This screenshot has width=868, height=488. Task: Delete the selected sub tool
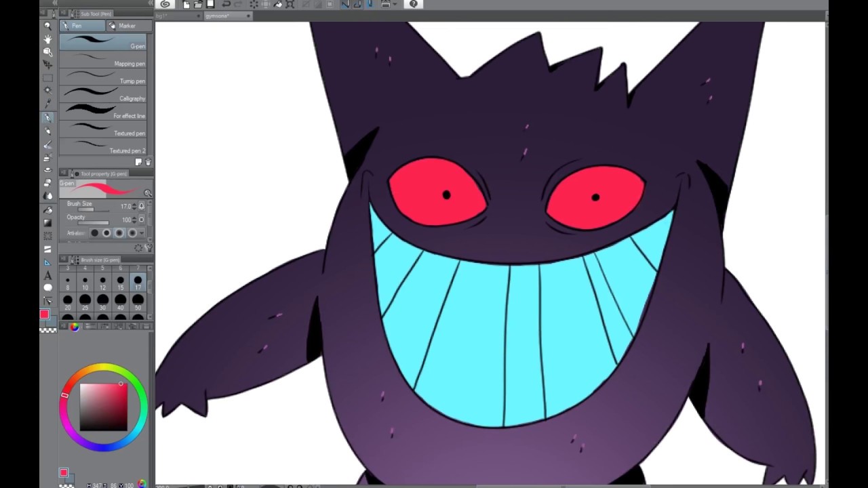click(x=149, y=162)
